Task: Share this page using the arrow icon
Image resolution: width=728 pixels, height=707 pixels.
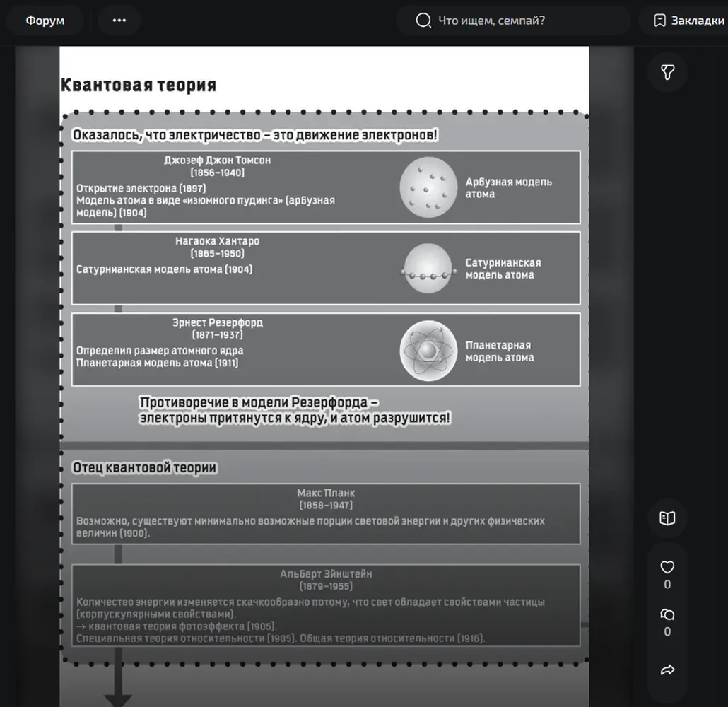Action: coord(667,670)
